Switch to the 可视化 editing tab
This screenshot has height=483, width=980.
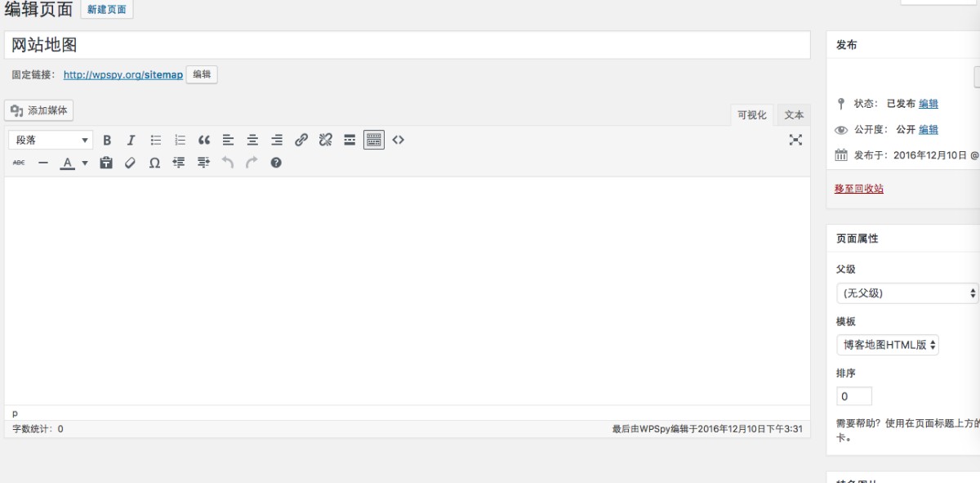tap(751, 115)
